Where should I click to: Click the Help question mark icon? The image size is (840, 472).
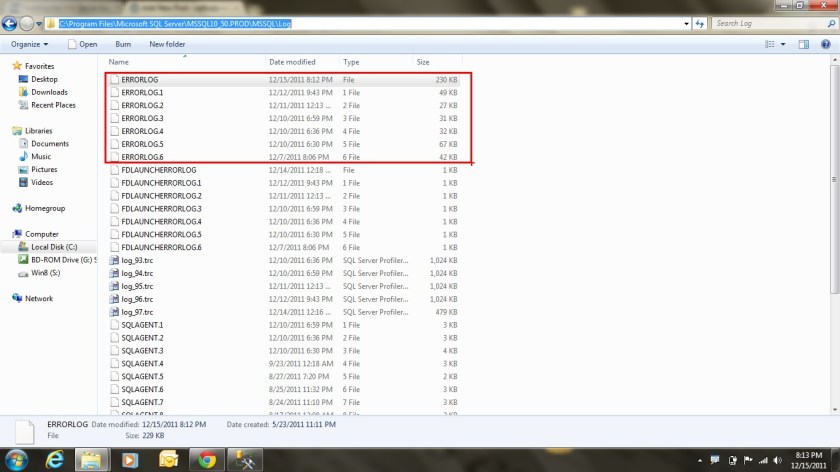tap(827, 44)
